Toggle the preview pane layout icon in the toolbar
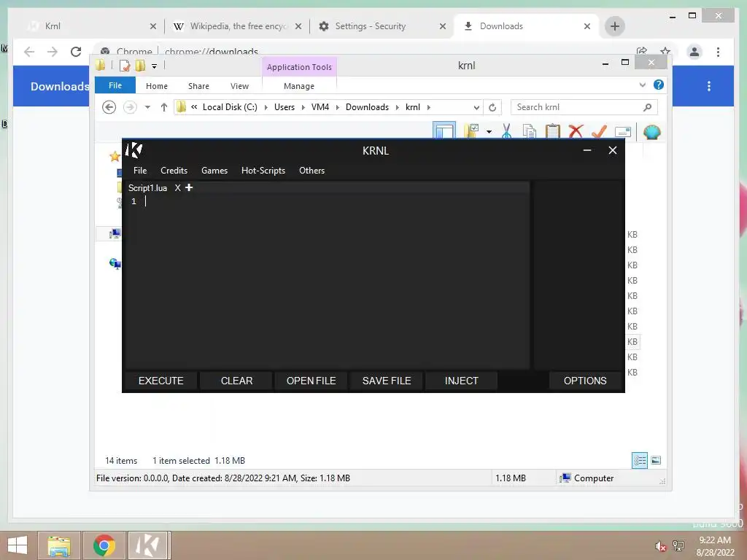 (444, 131)
